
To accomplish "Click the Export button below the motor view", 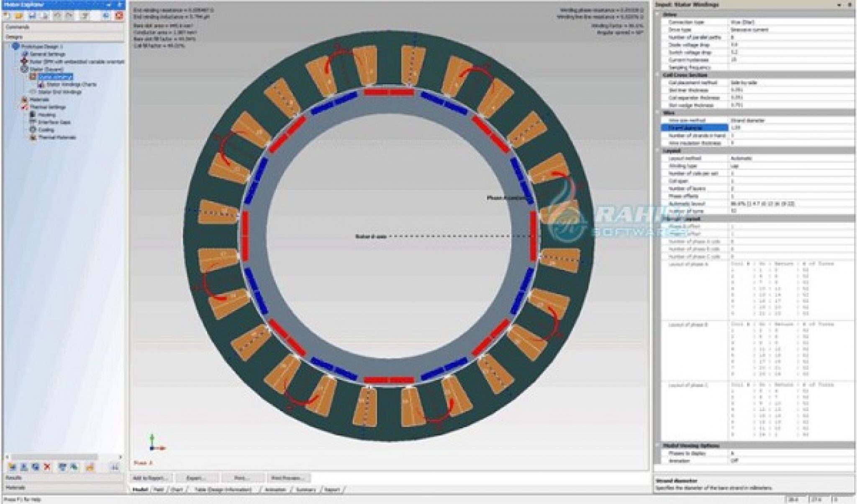I will [198, 478].
